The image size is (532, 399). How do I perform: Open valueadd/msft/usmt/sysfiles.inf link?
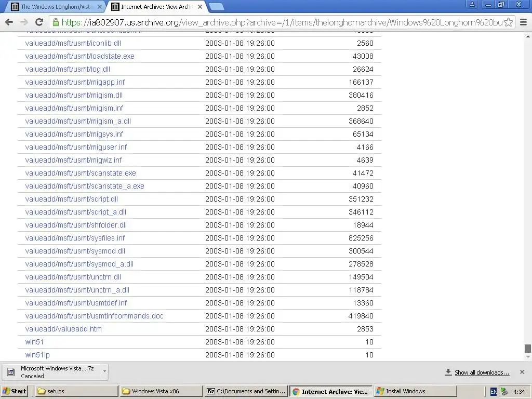point(75,238)
